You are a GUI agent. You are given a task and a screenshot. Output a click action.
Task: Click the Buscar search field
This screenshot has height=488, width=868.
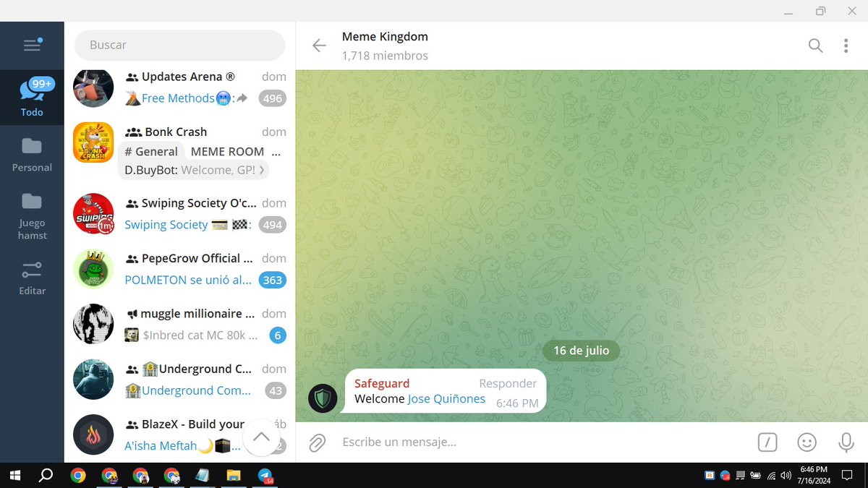tap(180, 45)
